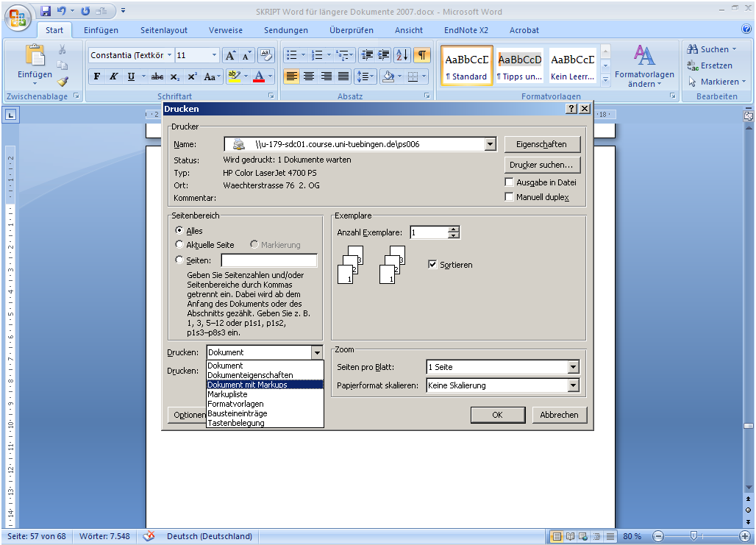Click the zoom slider handle
Image resolution: width=756 pixels, height=545 pixels.
693,536
